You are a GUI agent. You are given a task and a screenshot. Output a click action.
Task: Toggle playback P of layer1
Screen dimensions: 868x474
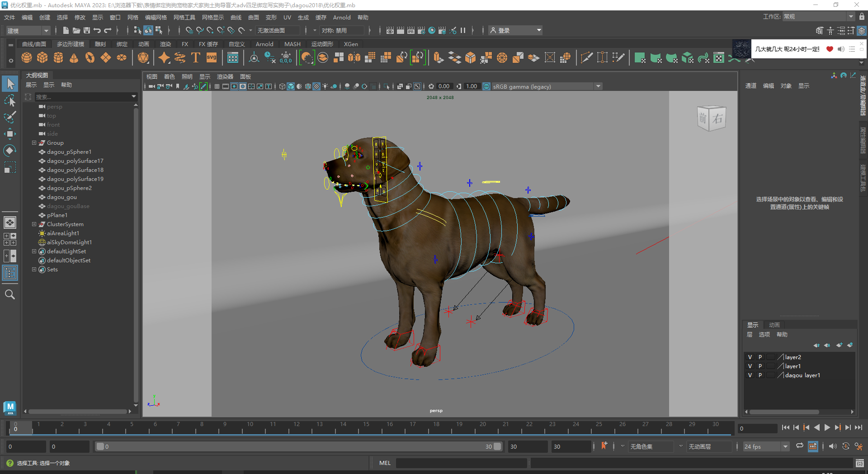(760, 366)
